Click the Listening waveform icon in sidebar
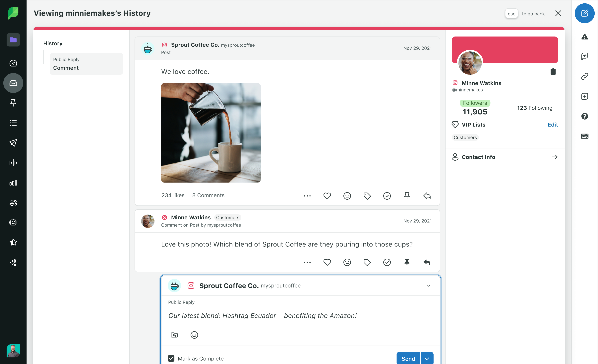Viewport: 598px width, 364px height. click(x=13, y=163)
